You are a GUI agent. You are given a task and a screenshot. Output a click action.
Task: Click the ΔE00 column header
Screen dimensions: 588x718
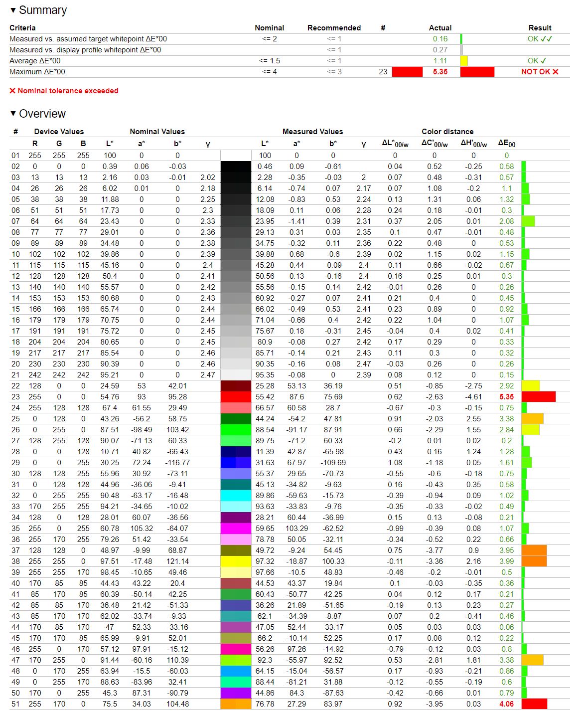pyautogui.click(x=507, y=144)
